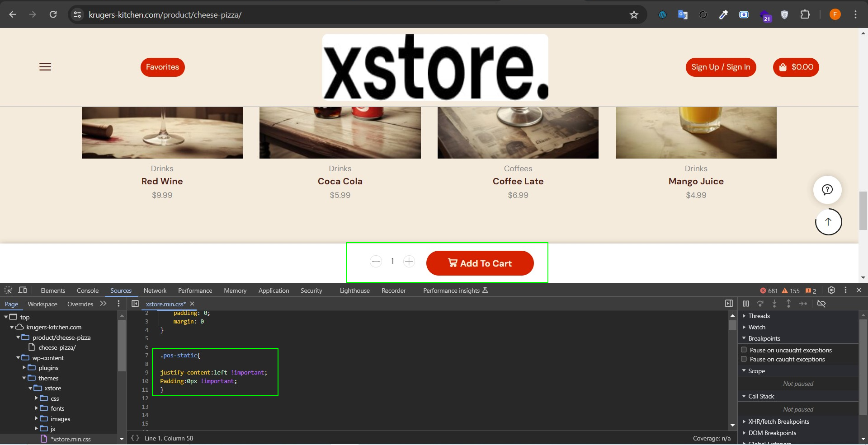868x445 pixels.
Task: Click the browser back arrow
Action: pos(13,14)
